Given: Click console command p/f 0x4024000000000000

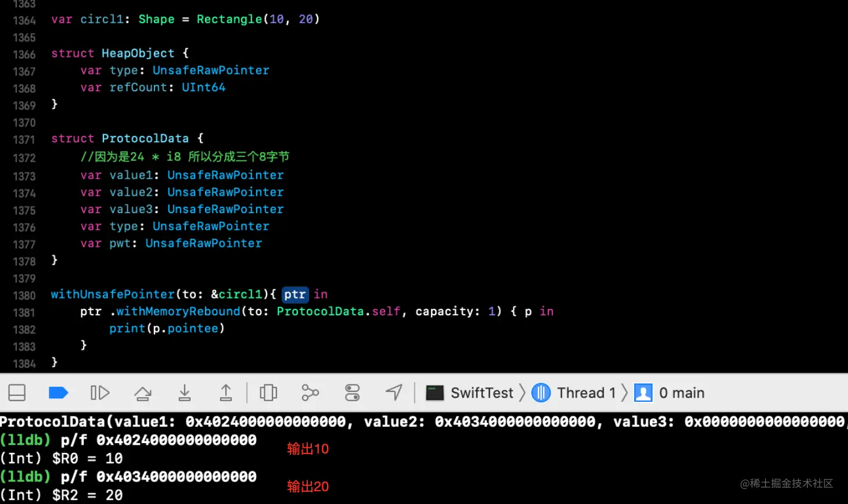Looking at the screenshot, I should [x=159, y=440].
